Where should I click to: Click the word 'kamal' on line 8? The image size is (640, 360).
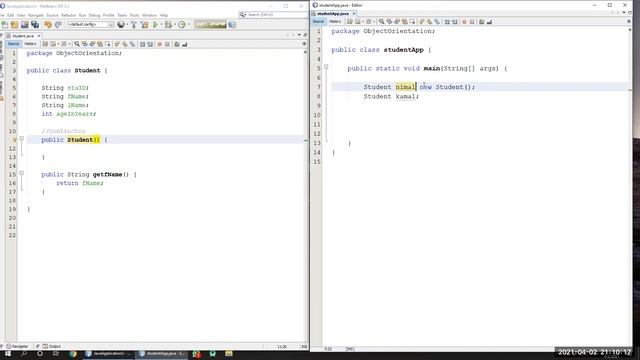[x=405, y=96]
